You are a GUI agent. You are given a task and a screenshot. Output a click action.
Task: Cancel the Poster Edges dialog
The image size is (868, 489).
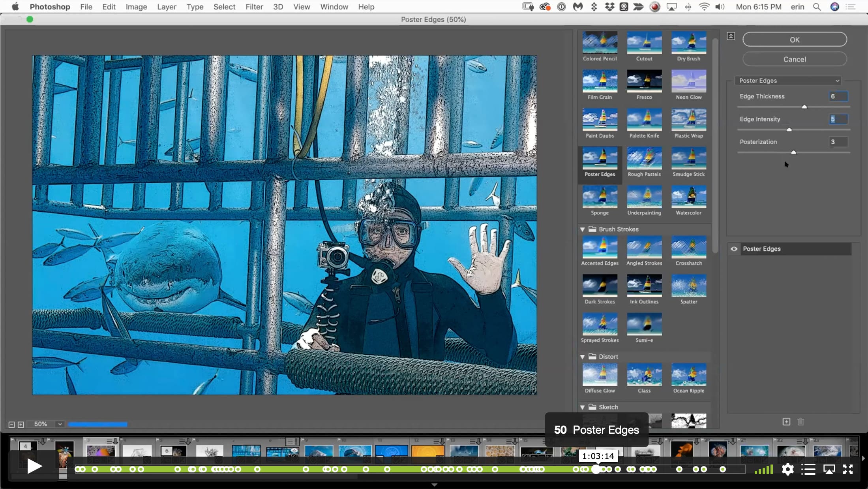click(x=794, y=59)
